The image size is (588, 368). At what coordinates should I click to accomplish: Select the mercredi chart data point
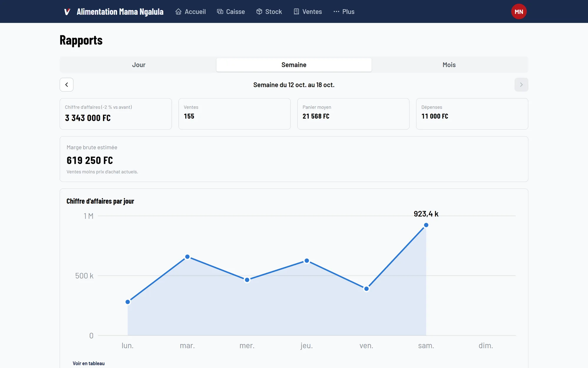pos(247,280)
